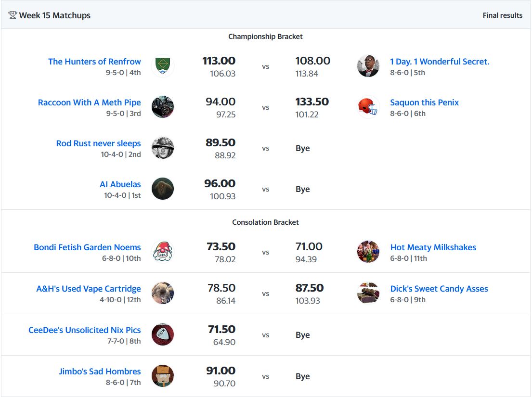Click A&H's Used Vape Cartridge avatar
This screenshot has height=397, width=532.
pos(163,293)
